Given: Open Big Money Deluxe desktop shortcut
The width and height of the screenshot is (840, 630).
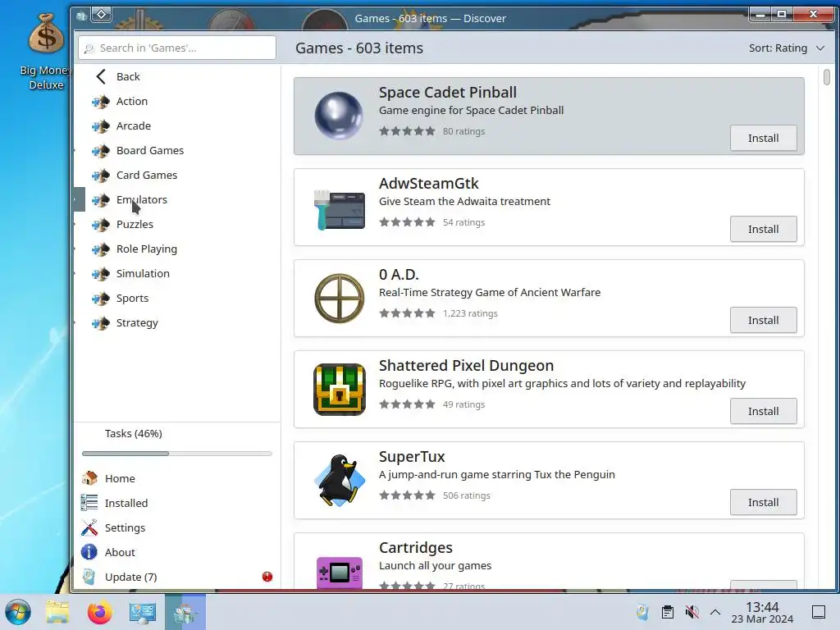Looking at the screenshot, I should pyautogui.click(x=46, y=51).
